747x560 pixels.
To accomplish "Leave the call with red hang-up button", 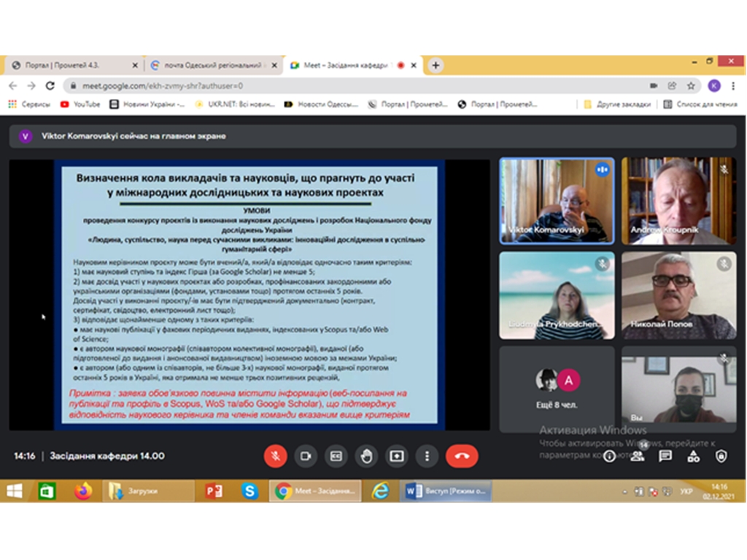I will 462,456.
